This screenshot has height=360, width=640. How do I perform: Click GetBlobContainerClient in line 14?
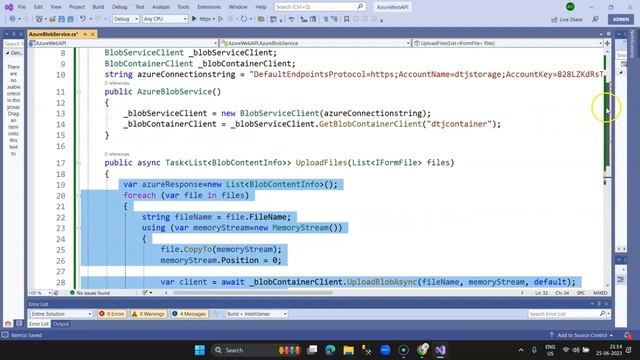[x=370, y=124]
